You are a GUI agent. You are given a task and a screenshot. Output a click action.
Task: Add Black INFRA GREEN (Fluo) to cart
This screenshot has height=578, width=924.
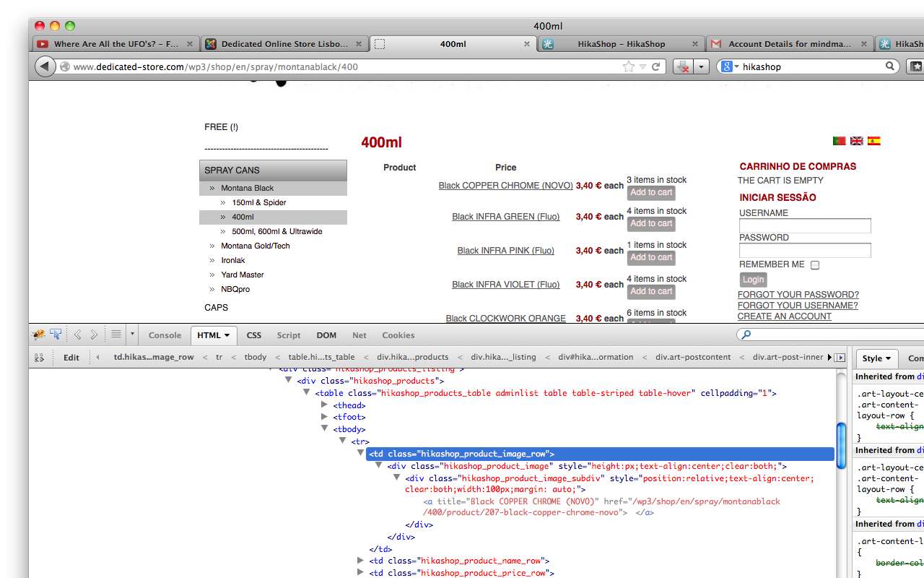tap(651, 223)
